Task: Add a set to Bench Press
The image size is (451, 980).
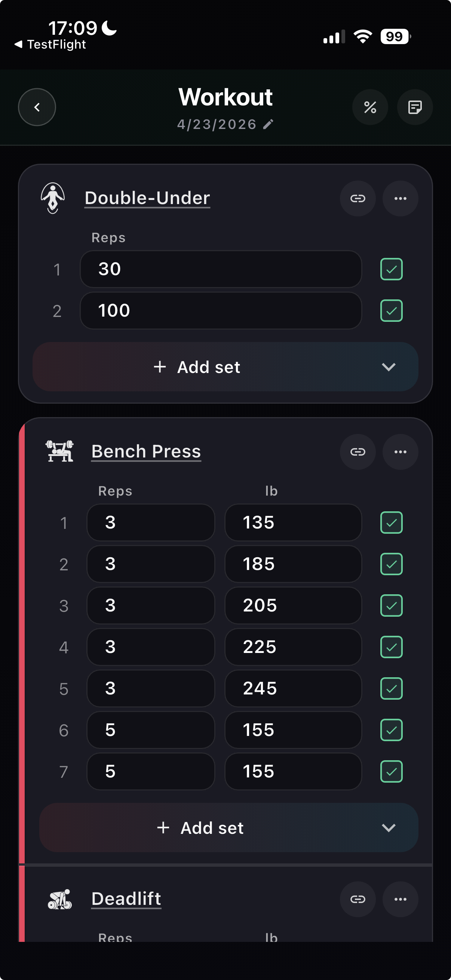Action: point(200,828)
